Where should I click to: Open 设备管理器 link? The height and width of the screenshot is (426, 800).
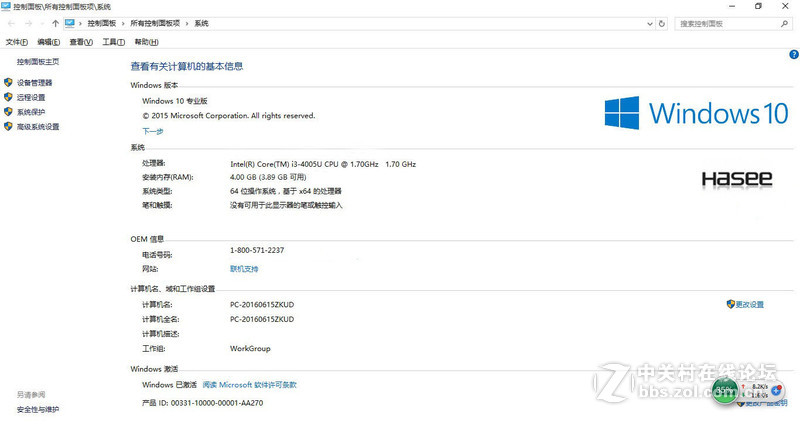(x=34, y=83)
